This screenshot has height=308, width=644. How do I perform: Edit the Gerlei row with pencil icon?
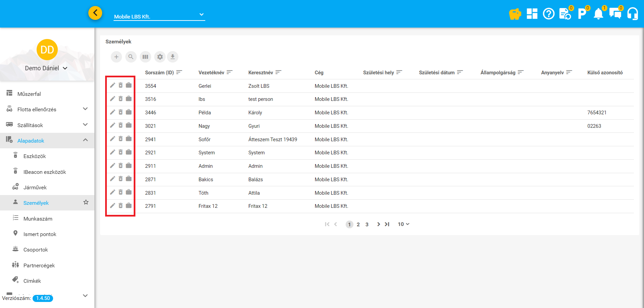pos(113,85)
